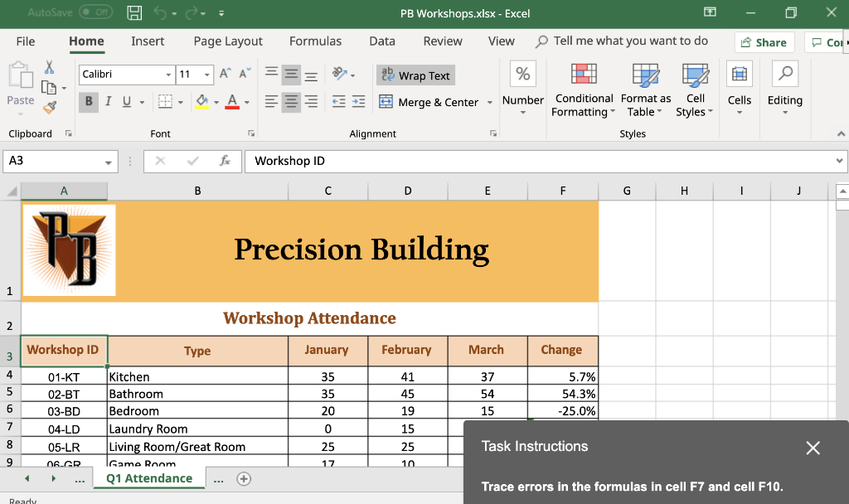The height and width of the screenshot is (504, 849).
Task: Click the Undo icon
Action: click(x=160, y=13)
